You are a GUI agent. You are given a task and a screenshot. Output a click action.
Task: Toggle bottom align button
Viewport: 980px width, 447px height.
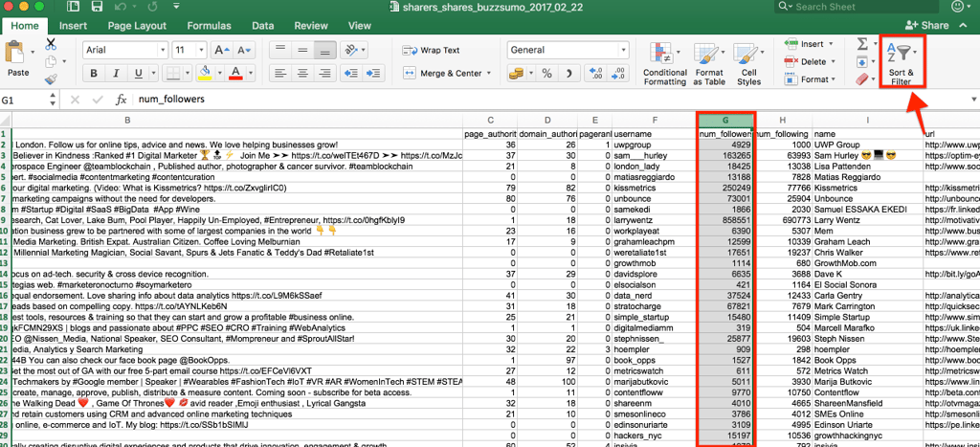(x=324, y=50)
